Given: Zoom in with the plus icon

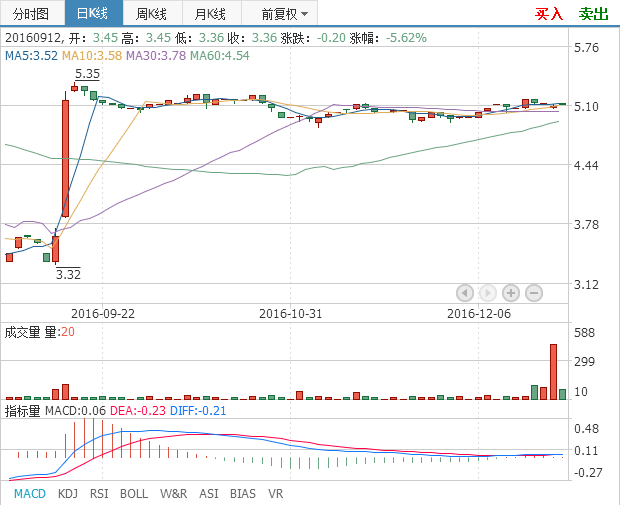Looking at the screenshot, I should [x=511, y=293].
